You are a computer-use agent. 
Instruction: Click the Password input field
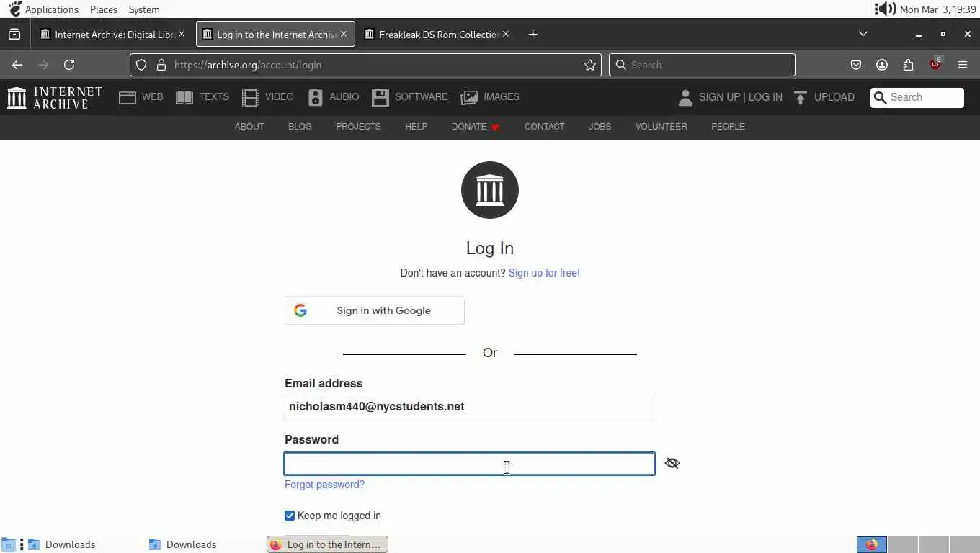coord(469,464)
